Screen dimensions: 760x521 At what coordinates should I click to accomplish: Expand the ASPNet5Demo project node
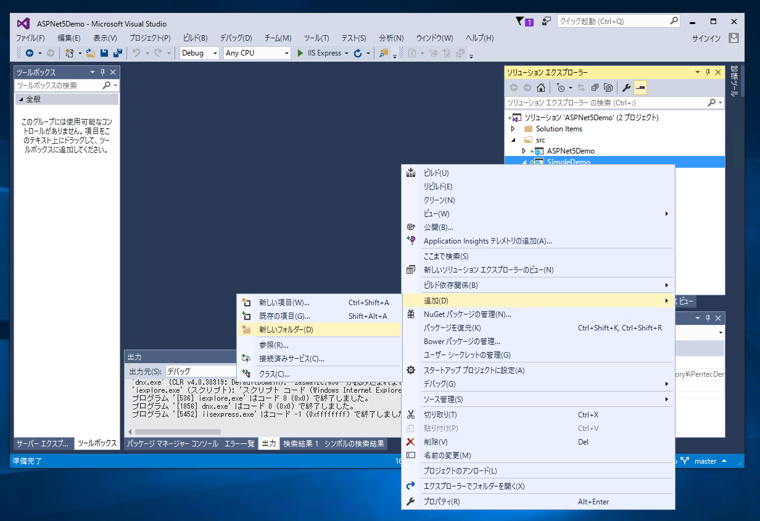pos(524,151)
